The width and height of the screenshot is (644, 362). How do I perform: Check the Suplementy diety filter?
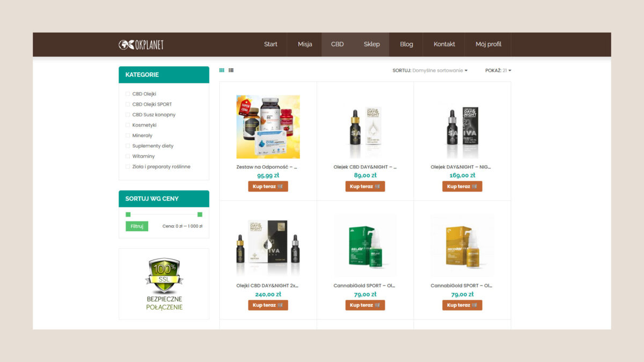coord(127,145)
